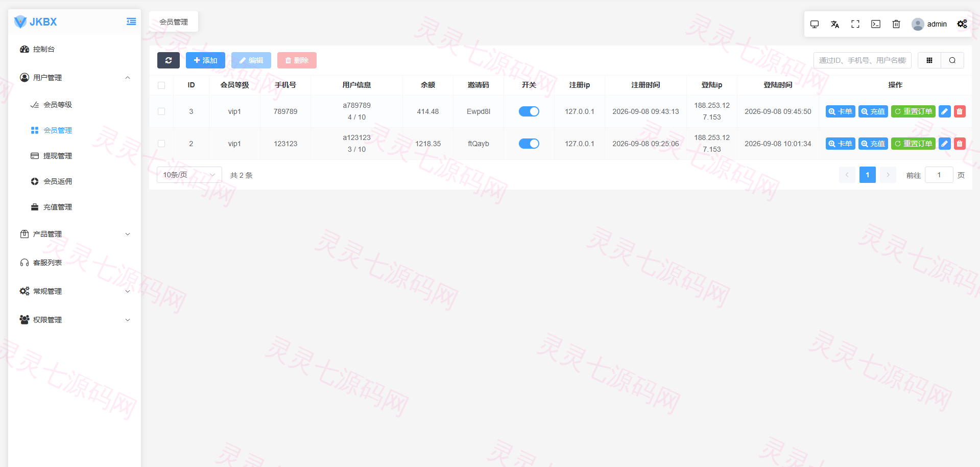Expand the 权限管理 menu group
The width and height of the screenshot is (980, 467).
pyautogui.click(x=75, y=320)
